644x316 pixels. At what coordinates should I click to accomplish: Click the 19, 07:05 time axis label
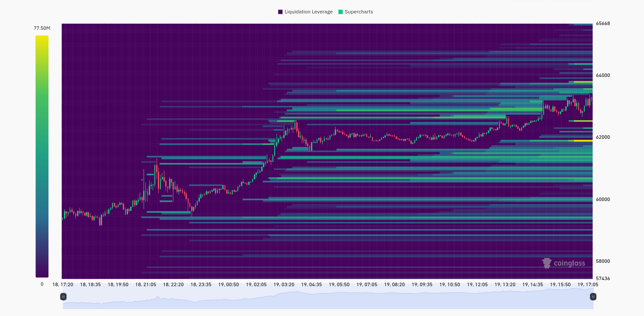pyautogui.click(x=367, y=284)
